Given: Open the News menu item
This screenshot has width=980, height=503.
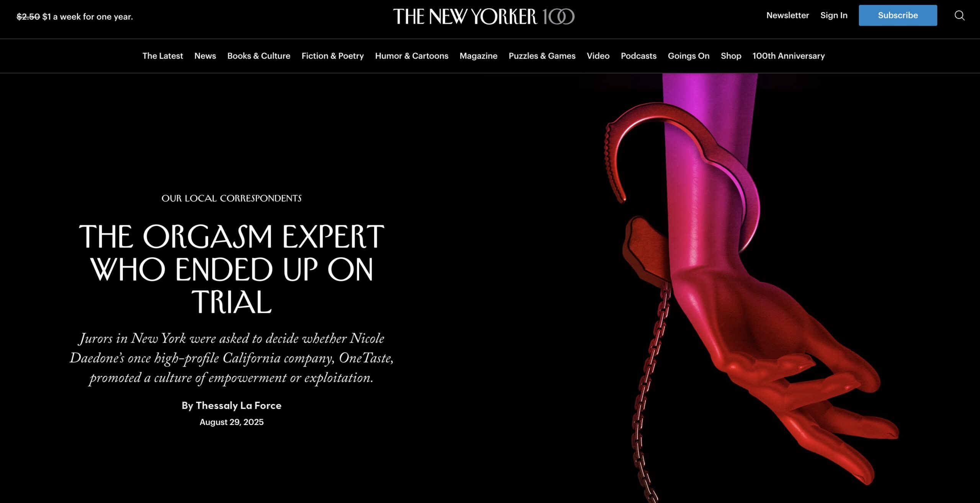Looking at the screenshot, I should coord(205,56).
